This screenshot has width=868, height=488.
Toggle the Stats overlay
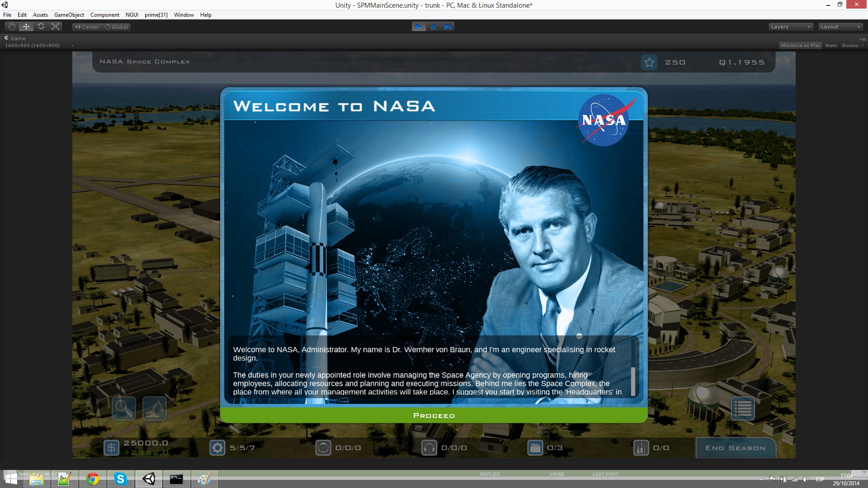coord(831,45)
